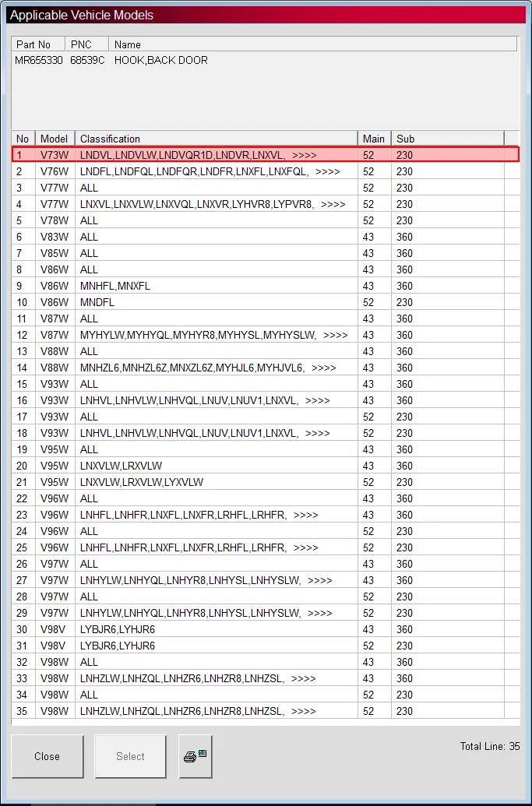Select row 26 V97W ALL

(266, 564)
